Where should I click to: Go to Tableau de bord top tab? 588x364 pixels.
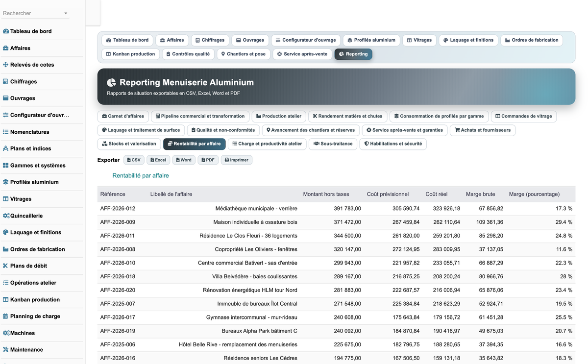[127, 40]
